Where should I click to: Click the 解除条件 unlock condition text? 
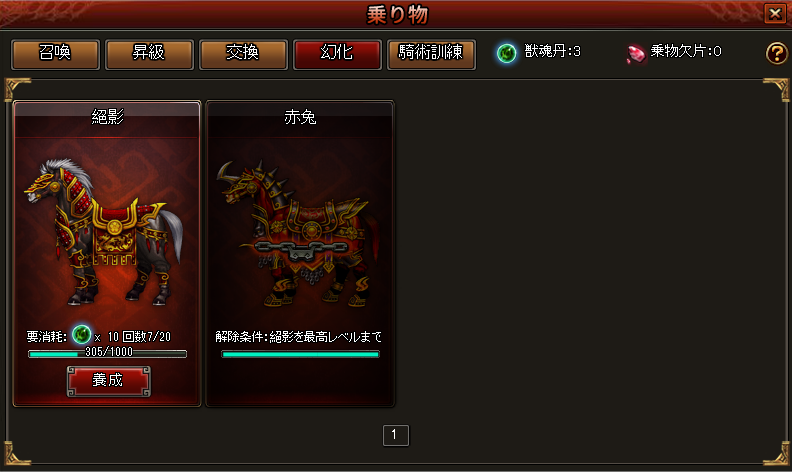[299, 337]
